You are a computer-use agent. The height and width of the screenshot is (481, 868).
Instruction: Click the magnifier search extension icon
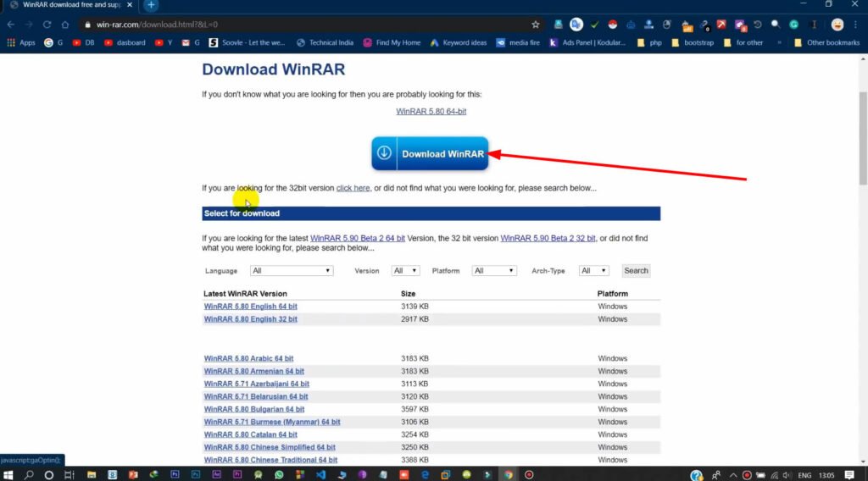[776, 25]
